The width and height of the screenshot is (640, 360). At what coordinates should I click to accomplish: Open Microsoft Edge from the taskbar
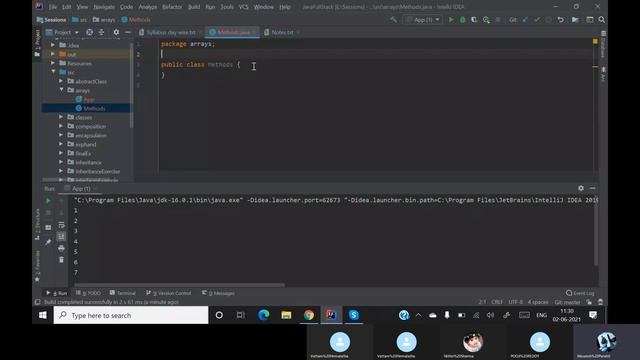[x=264, y=315]
